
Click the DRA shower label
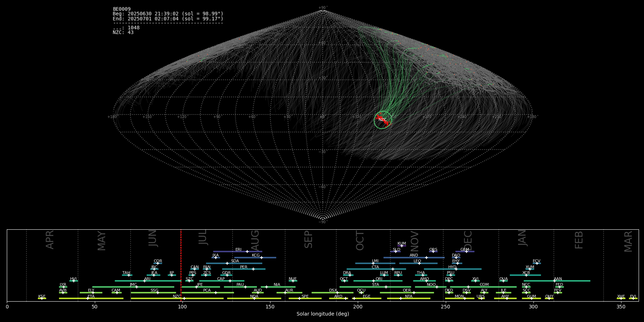click(347, 273)
